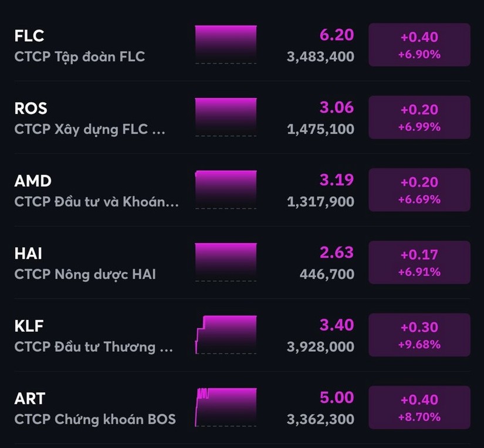Open CTCP Xây dựng FLC stock details
Image resolution: width=484 pixels, height=448 pixels.
[90, 129]
